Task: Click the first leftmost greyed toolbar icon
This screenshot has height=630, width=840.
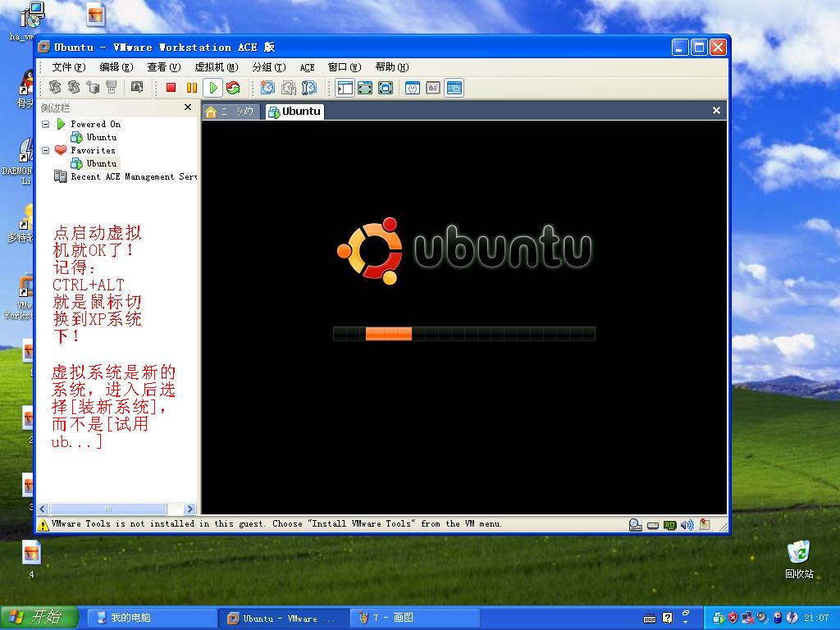Action: pyautogui.click(x=55, y=87)
